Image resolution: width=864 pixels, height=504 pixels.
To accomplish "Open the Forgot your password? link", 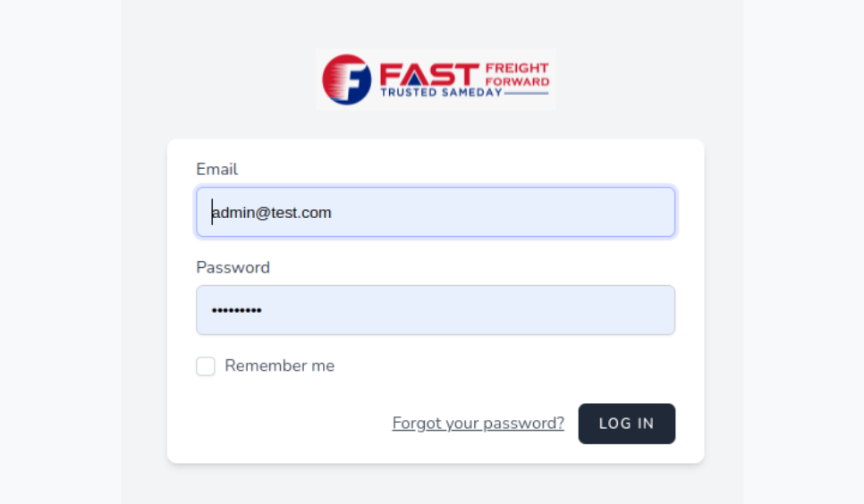I will pos(479,423).
